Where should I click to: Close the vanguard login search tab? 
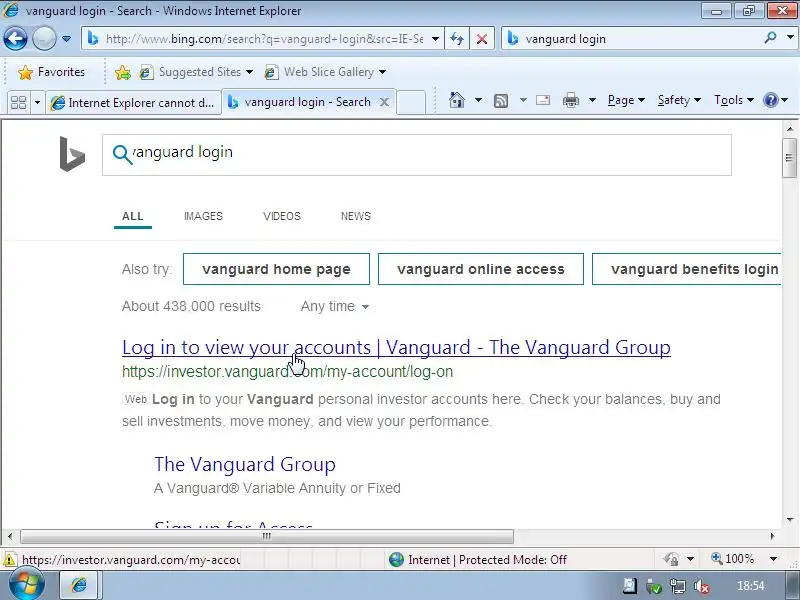pos(384,102)
